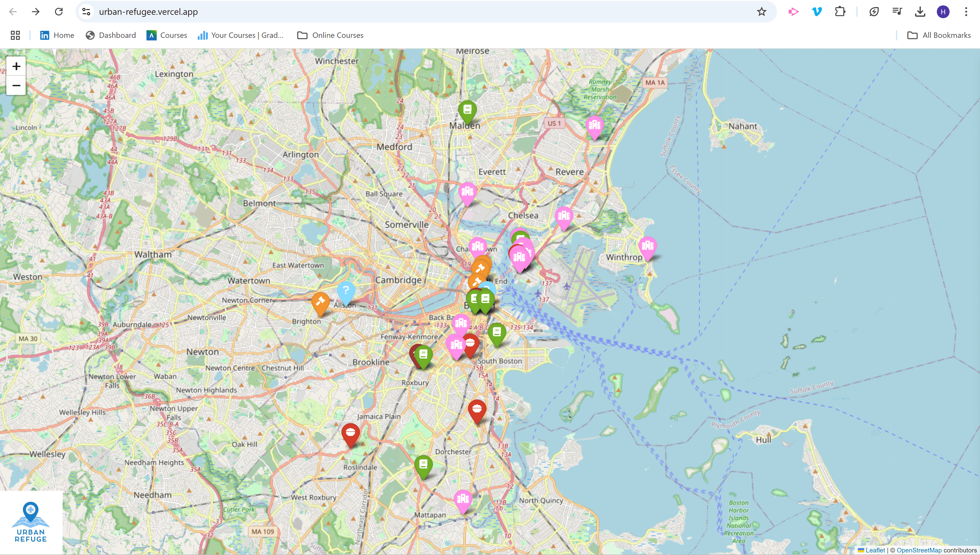Click the green marker at Malden

coord(467,110)
